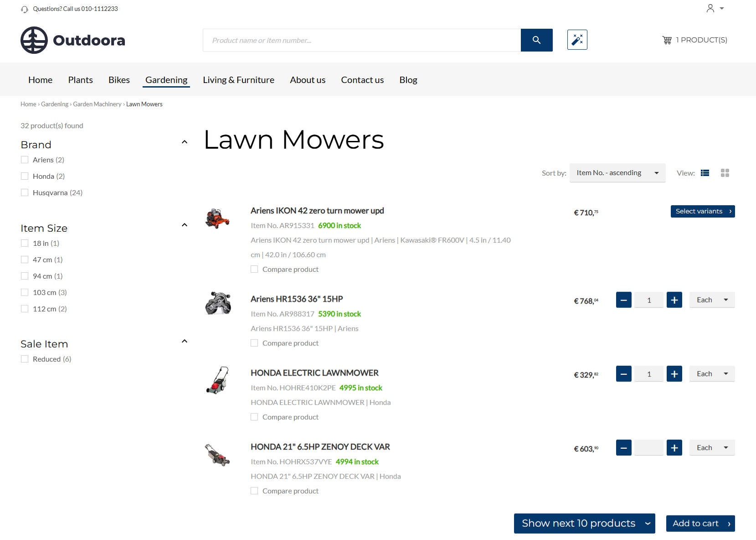Click Show next 10 products
Image resolution: width=756 pixels, height=540 pixels.
point(584,524)
